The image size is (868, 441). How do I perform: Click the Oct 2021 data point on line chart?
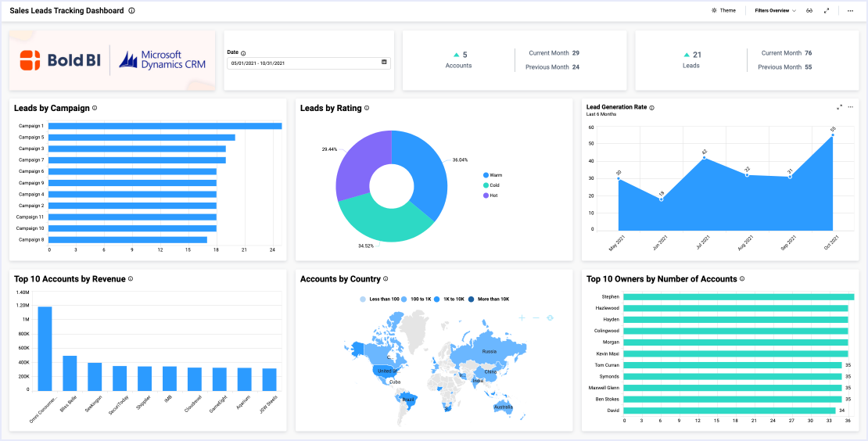[833, 135]
